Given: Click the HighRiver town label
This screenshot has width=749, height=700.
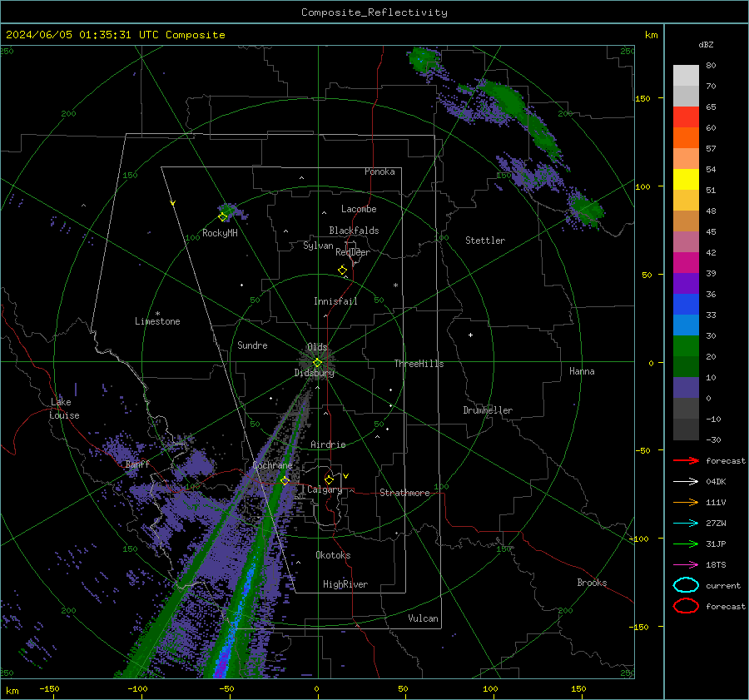Looking at the screenshot, I should tap(345, 584).
